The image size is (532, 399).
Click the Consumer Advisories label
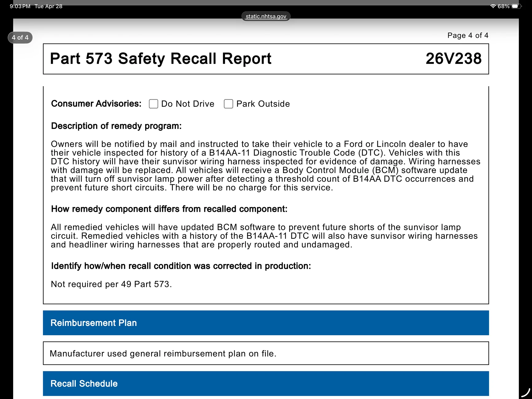coord(96,104)
